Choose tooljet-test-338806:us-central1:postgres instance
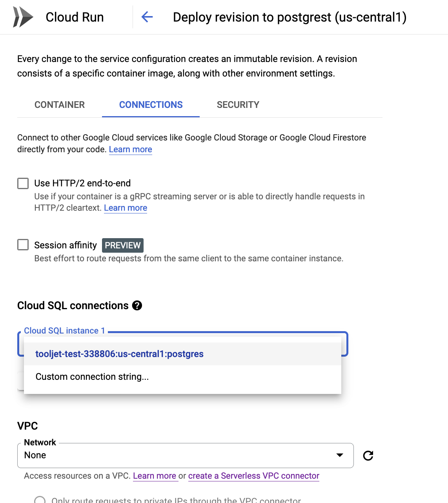This screenshot has width=448, height=503. pyautogui.click(x=119, y=354)
